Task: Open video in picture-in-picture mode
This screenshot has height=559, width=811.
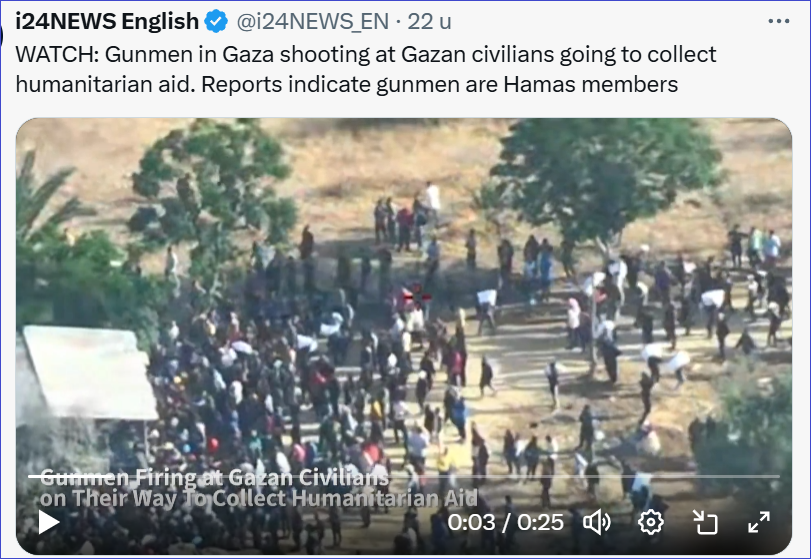Action: click(705, 522)
